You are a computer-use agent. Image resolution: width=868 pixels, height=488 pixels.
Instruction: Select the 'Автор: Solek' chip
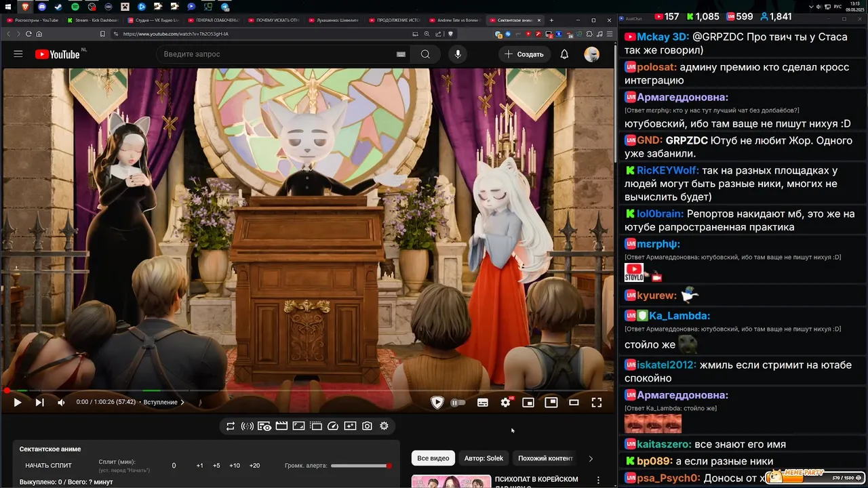(x=484, y=458)
